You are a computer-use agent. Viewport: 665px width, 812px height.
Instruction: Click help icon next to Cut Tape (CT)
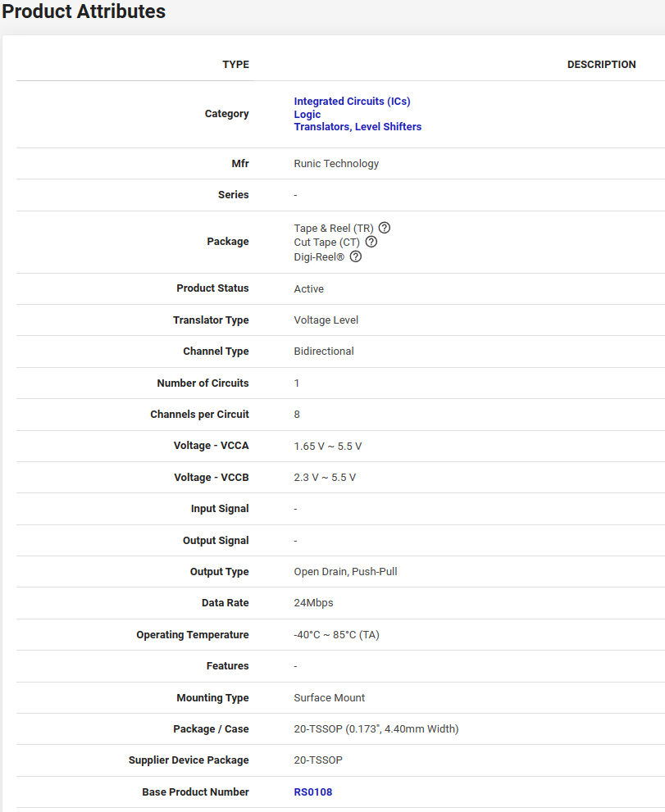(371, 242)
